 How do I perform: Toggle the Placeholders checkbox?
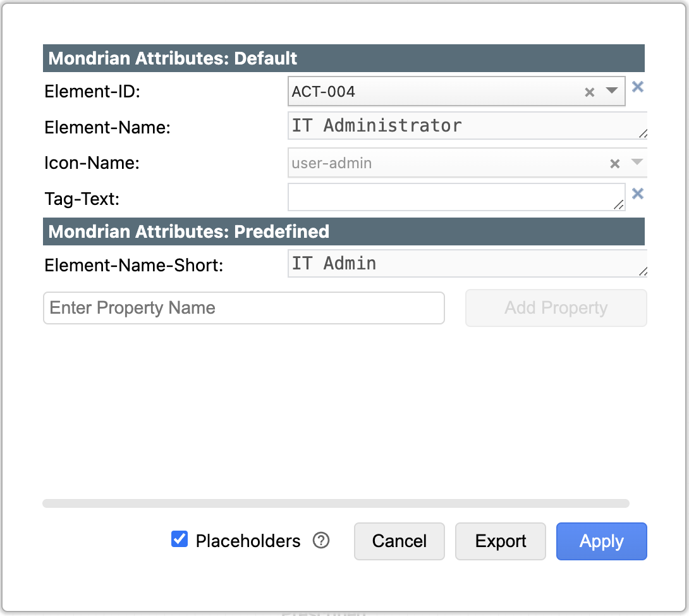click(x=180, y=539)
